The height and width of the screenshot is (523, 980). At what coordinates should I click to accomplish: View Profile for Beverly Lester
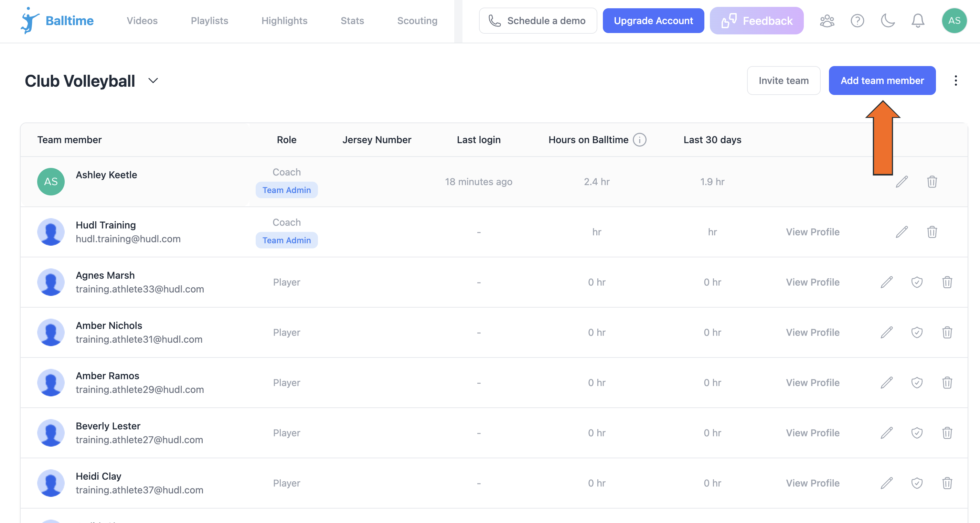coord(813,433)
